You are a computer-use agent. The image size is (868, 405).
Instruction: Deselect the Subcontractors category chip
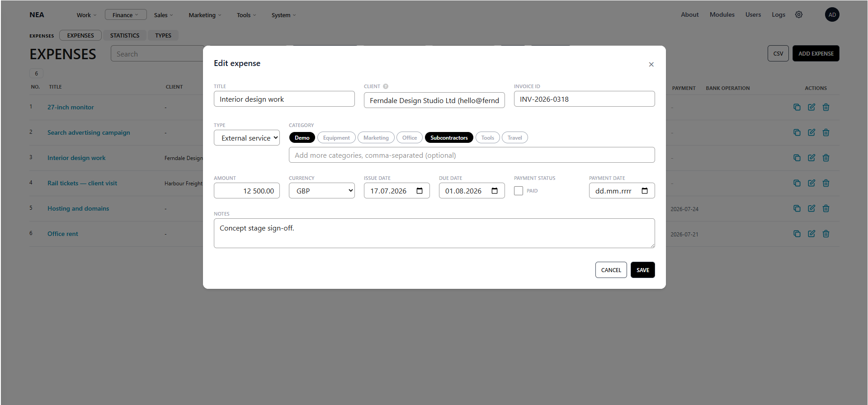[449, 138]
